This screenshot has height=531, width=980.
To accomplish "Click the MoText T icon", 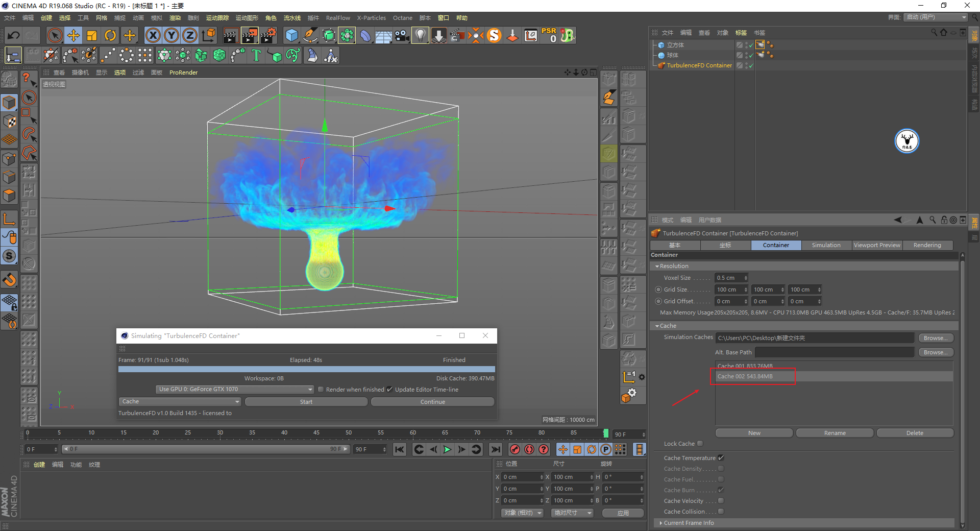I will (256, 55).
